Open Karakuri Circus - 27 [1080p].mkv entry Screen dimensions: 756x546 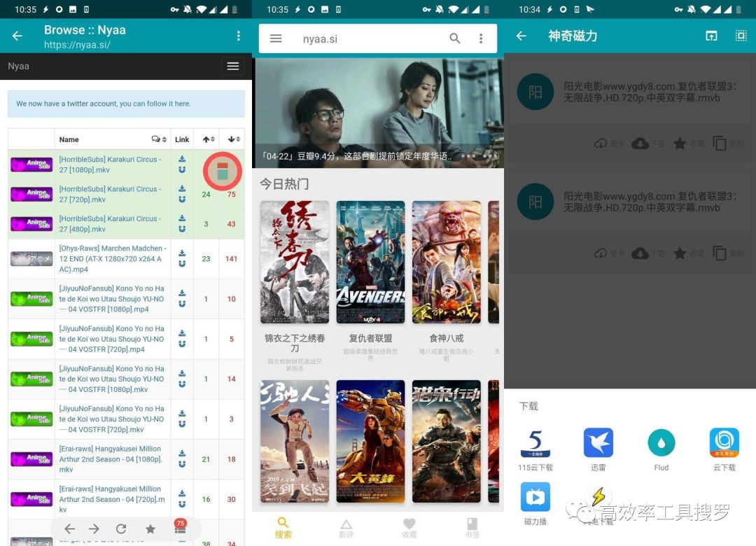[110, 164]
